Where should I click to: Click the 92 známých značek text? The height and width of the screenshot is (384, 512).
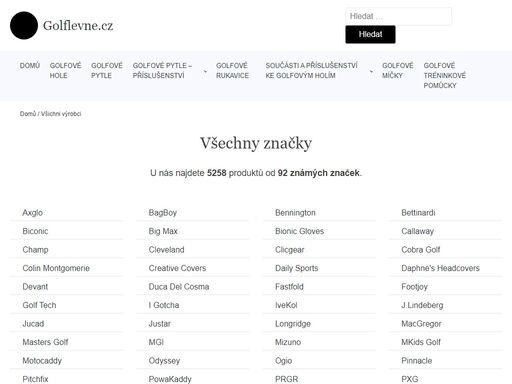click(x=318, y=173)
